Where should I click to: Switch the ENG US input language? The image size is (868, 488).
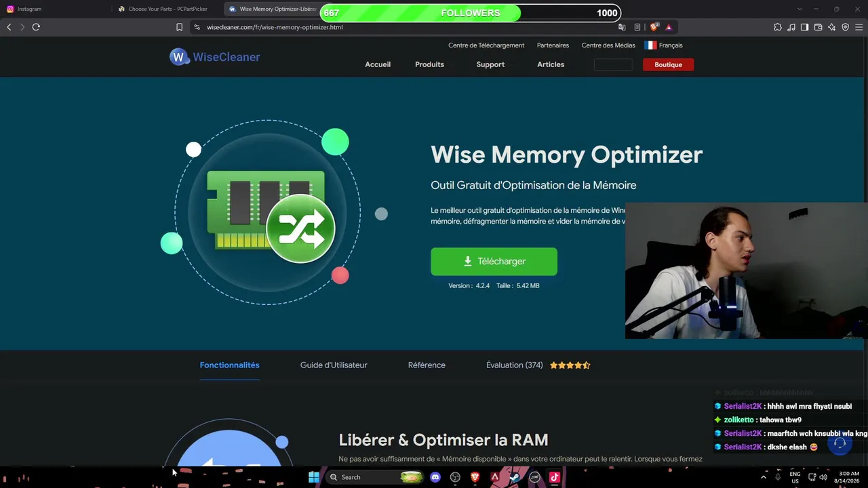pyautogui.click(x=795, y=477)
